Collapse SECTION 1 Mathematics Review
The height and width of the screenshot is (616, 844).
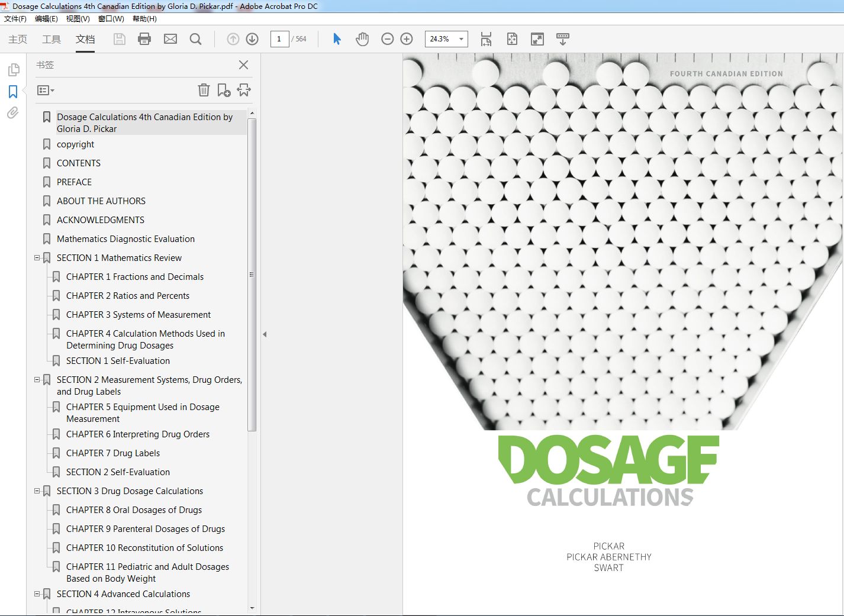(37, 258)
